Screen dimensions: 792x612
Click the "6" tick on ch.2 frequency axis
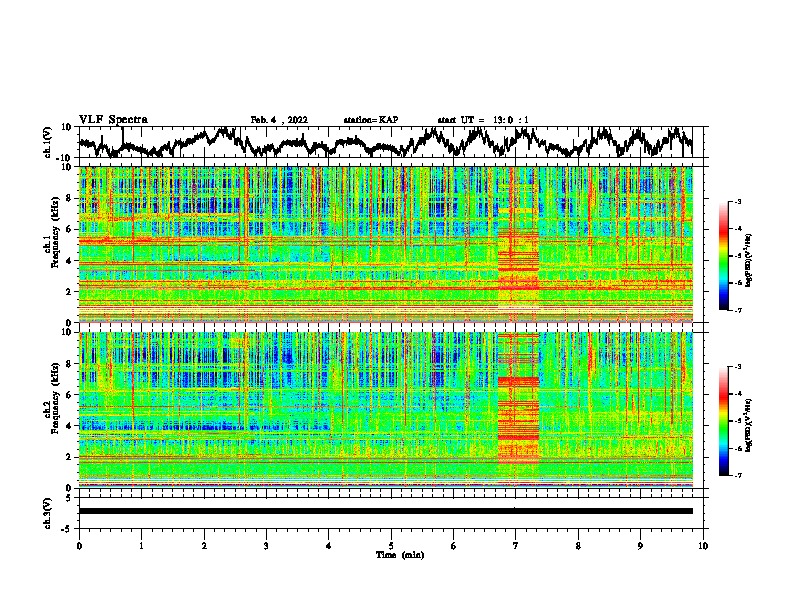[x=69, y=394]
